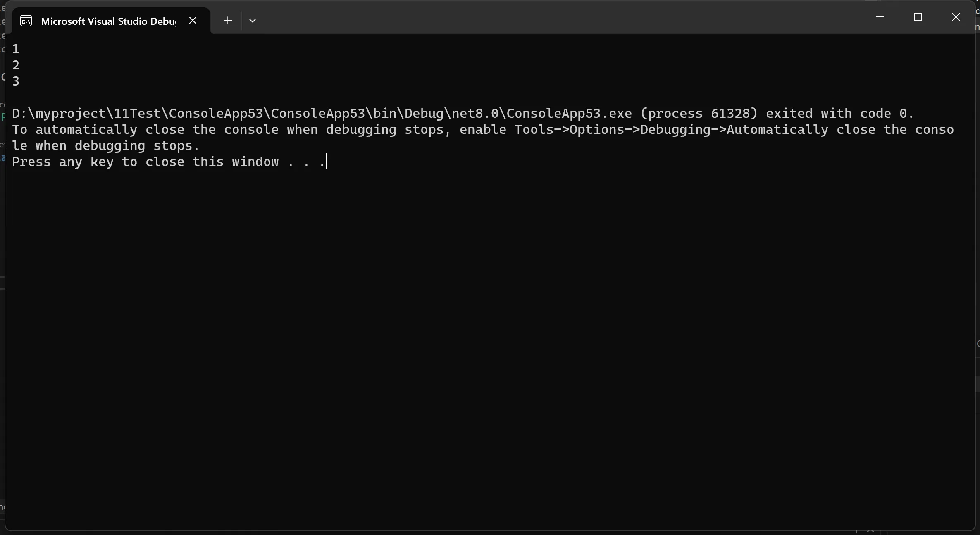Click the output line showing 2

click(x=16, y=65)
